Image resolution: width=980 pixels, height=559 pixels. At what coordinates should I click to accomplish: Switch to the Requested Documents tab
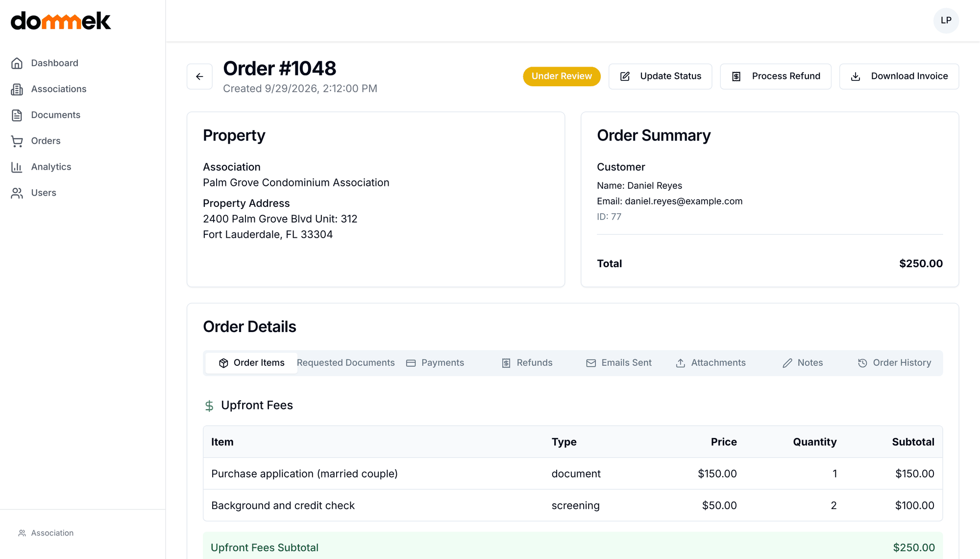pyautogui.click(x=345, y=363)
